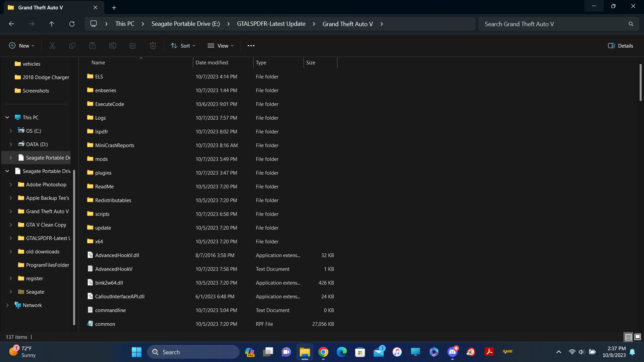
Task: Sort files by Date modified column
Action: pyautogui.click(x=212, y=63)
